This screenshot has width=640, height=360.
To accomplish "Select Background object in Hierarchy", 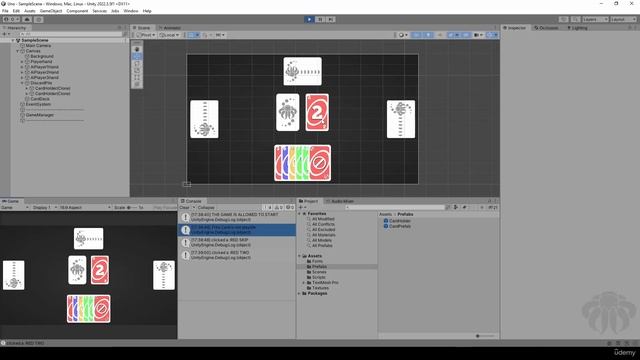I will point(42,56).
